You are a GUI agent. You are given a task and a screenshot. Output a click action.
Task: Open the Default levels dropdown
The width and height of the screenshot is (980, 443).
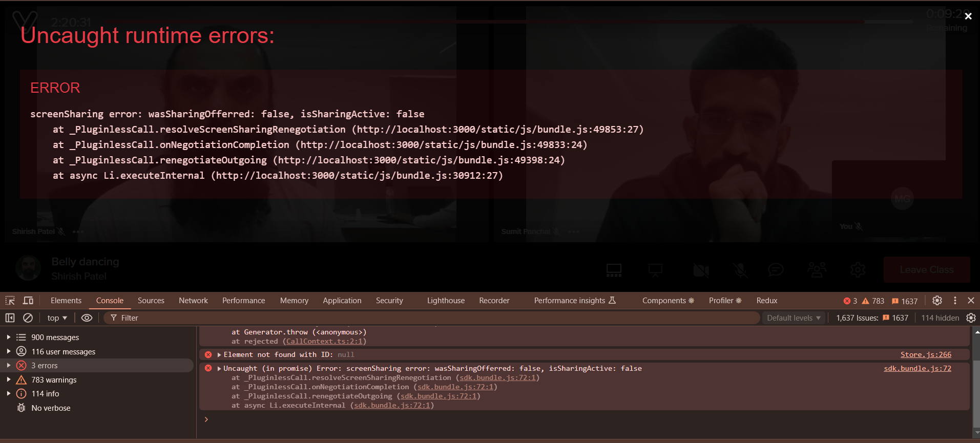tap(794, 318)
